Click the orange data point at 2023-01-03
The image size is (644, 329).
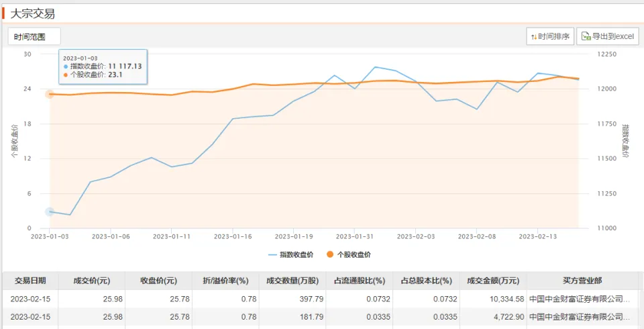click(x=50, y=94)
